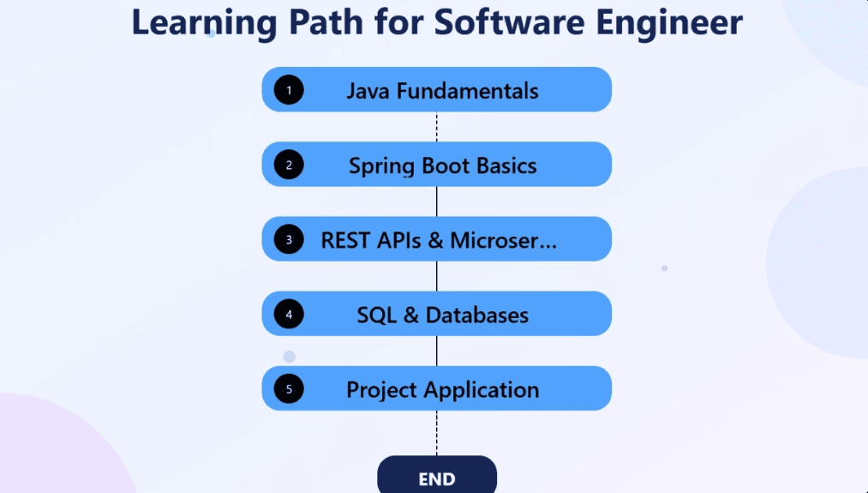Click the small gray dot on the right side

[x=664, y=268]
